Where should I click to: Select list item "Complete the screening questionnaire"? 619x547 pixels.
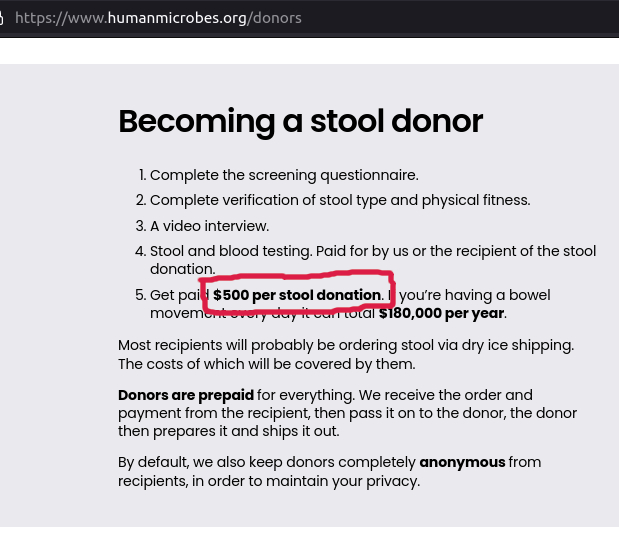(x=284, y=175)
